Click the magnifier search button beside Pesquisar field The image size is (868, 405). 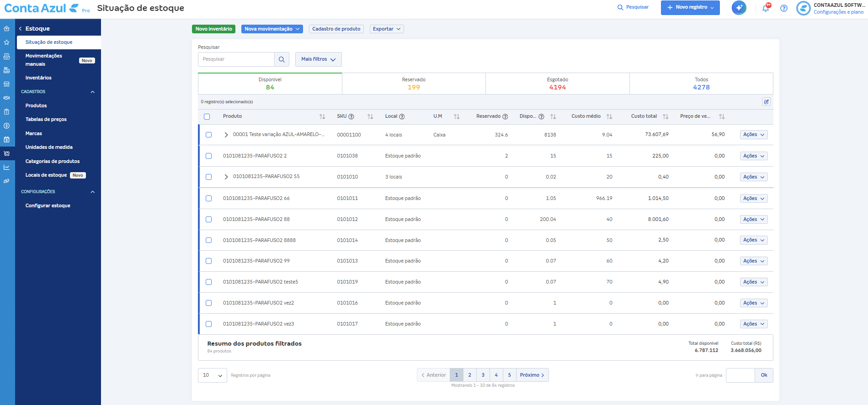pos(282,59)
